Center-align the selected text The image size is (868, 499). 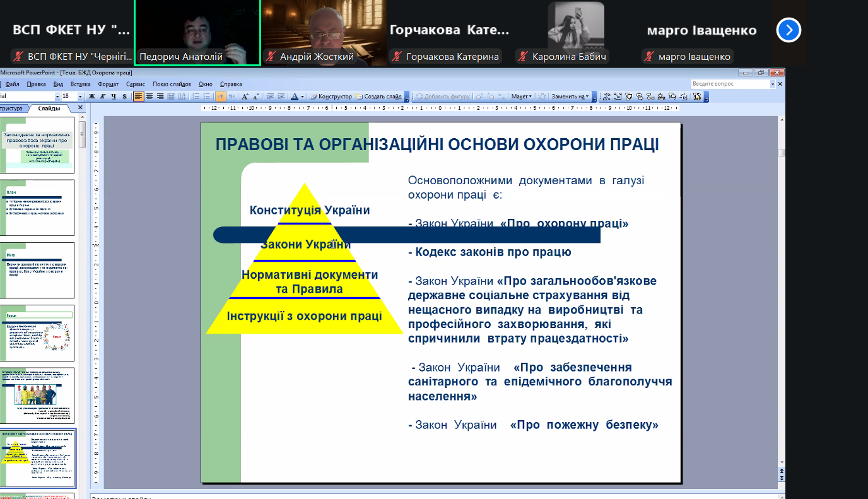point(150,97)
